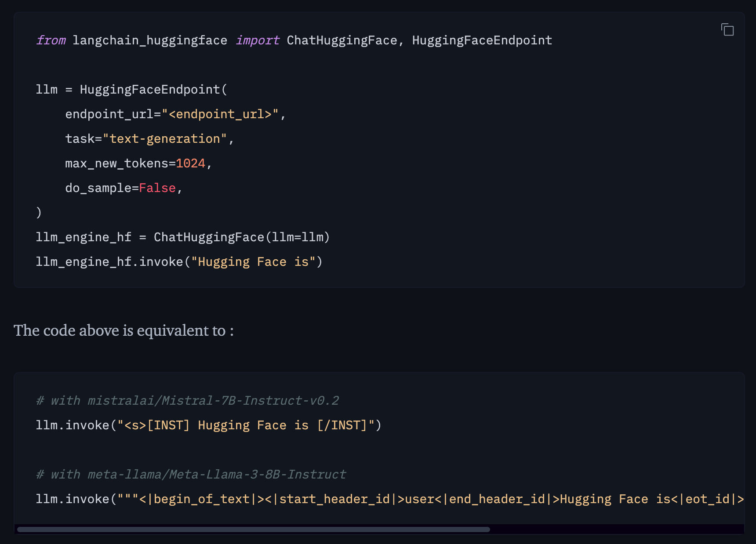Click the "text-generation" string
756x544 pixels.
coord(165,139)
